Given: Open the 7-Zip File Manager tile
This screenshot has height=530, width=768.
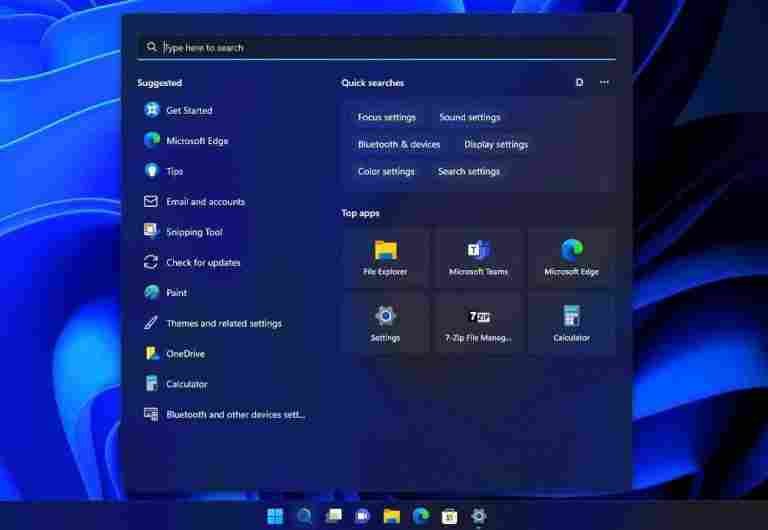Looking at the screenshot, I should 479,323.
